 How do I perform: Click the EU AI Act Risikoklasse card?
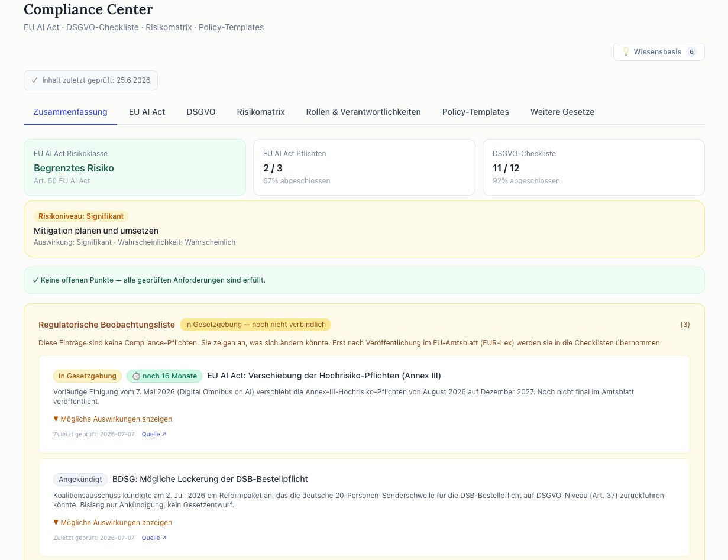coord(135,167)
